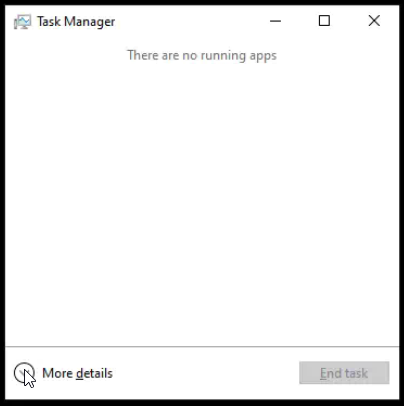Image resolution: width=404 pixels, height=406 pixels.
Task: Open the system menu via the Task Manager icon
Action: pyautogui.click(x=22, y=22)
